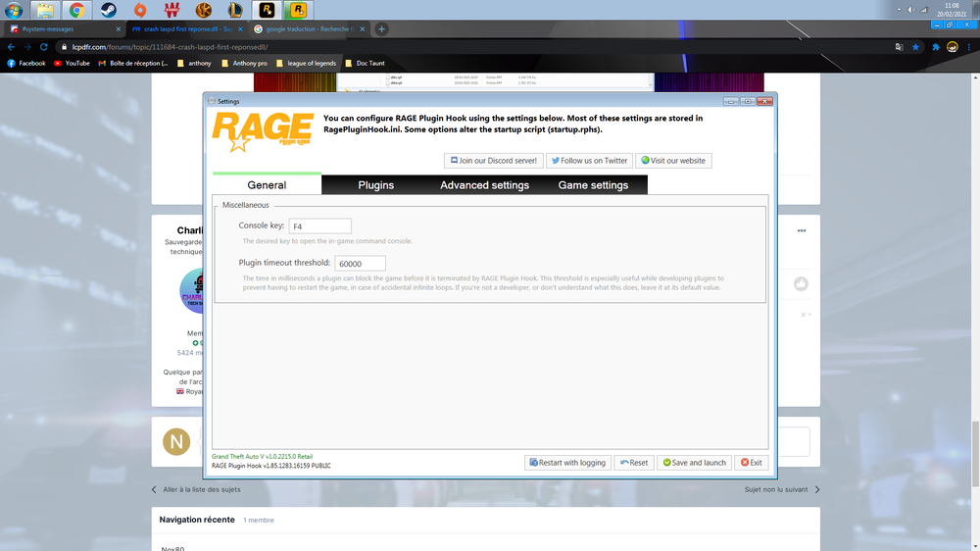
Task: Open the Doc Taunt bookmarks folder
Action: click(x=365, y=63)
